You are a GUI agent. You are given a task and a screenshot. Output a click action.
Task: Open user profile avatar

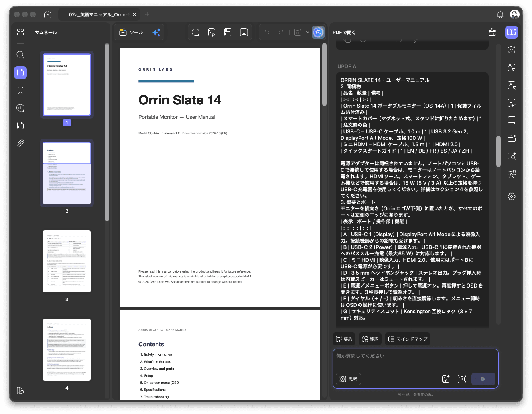tap(515, 14)
